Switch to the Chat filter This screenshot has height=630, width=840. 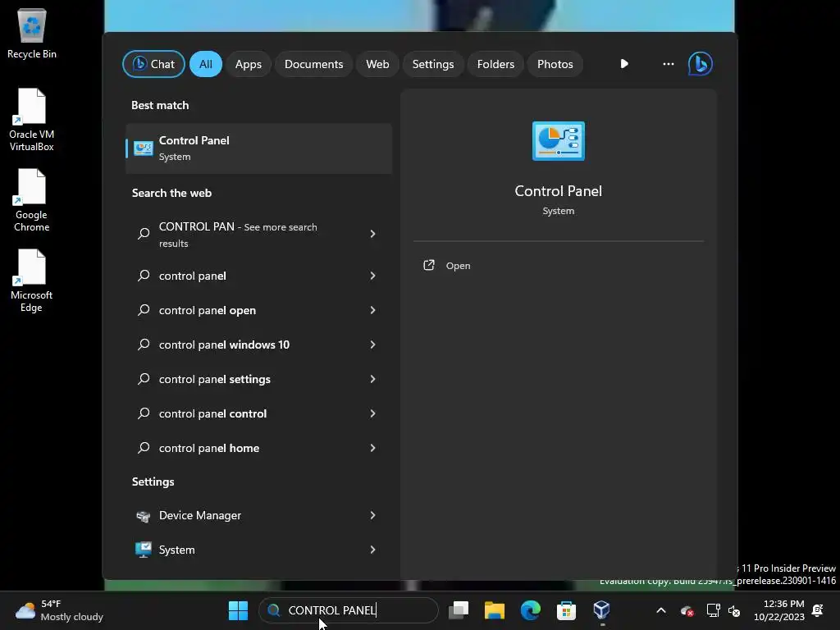(153, 64)
